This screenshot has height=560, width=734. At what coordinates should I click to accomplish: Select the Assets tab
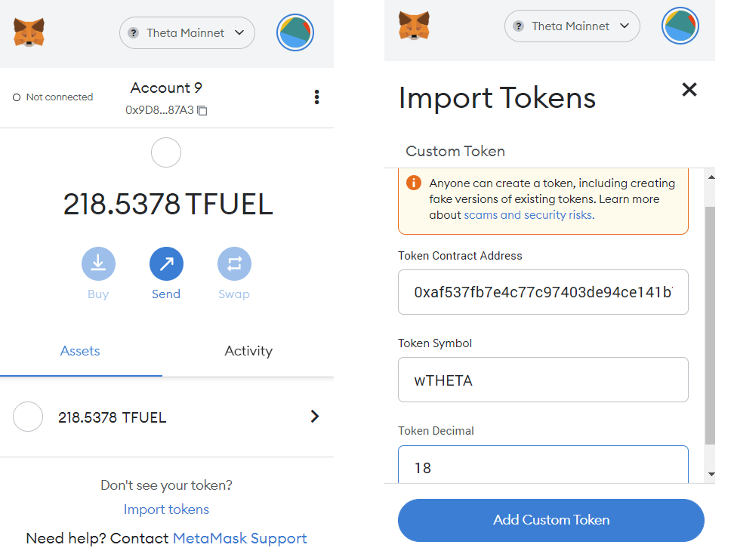pyautogui.click(x=80, y=351)
